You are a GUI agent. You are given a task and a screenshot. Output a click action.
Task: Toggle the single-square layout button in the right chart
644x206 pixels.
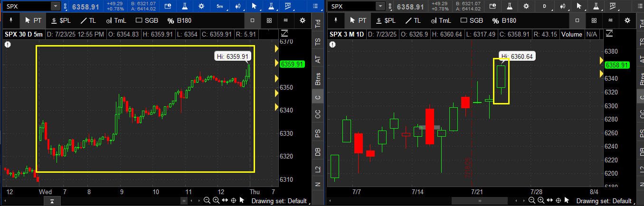(577, 20)
